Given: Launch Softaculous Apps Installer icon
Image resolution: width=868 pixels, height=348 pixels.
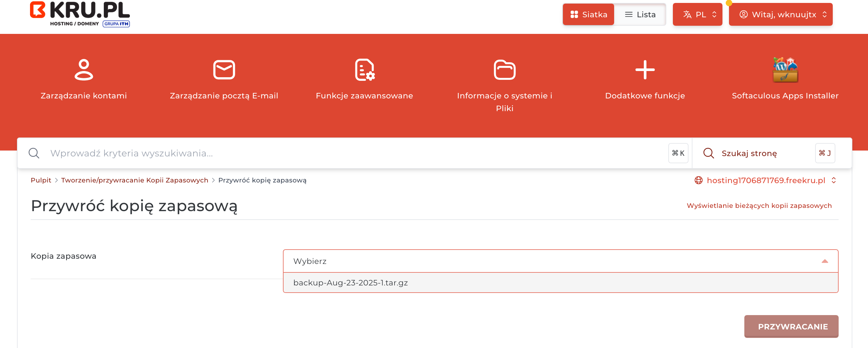Looking at the screenshot, I should [785, 70].
